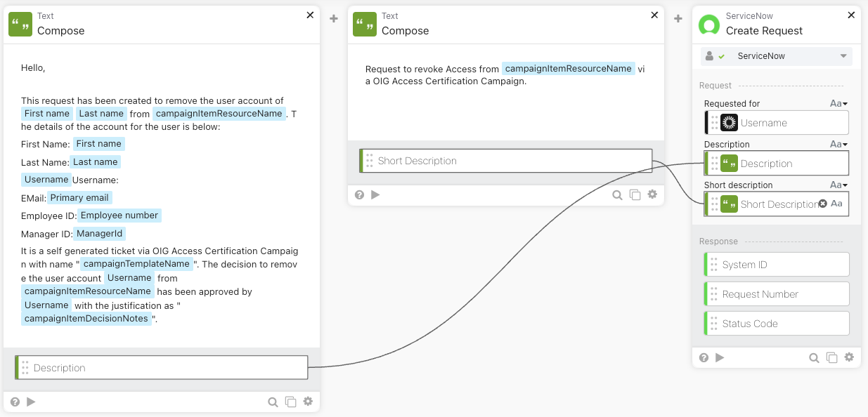
Task: Click the ServiceNow app logo icon
Action: 709,25
